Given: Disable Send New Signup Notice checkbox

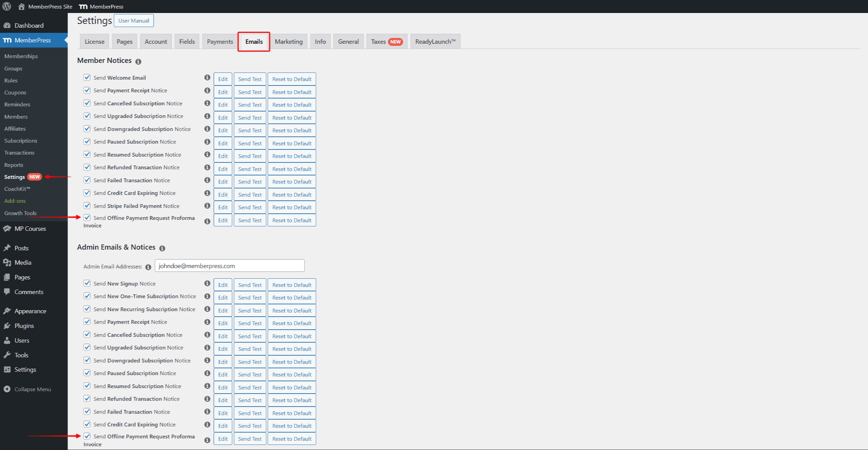Looking at the screenshot, I should click(87, 283).
